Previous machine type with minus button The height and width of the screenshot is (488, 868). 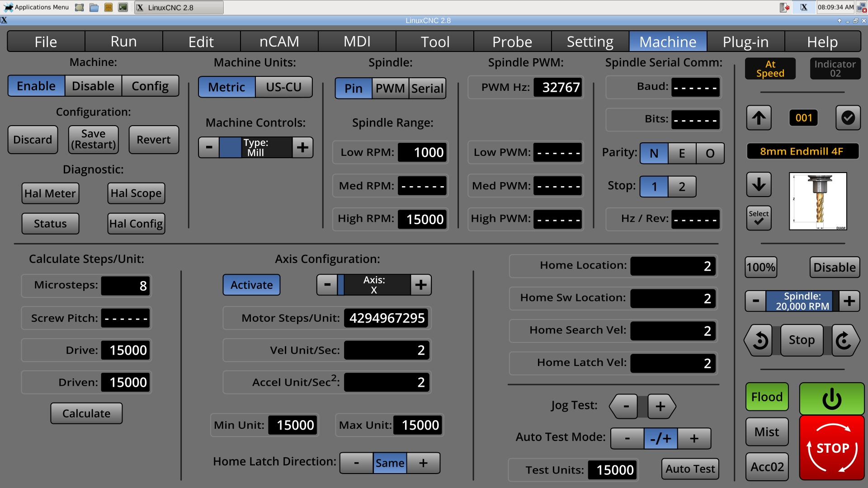tap(209, 147)
